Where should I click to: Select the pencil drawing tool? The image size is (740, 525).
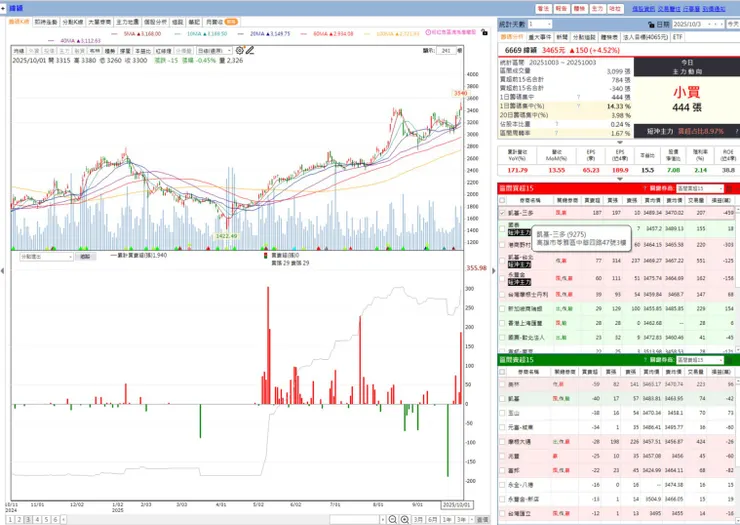pos(250,51)
